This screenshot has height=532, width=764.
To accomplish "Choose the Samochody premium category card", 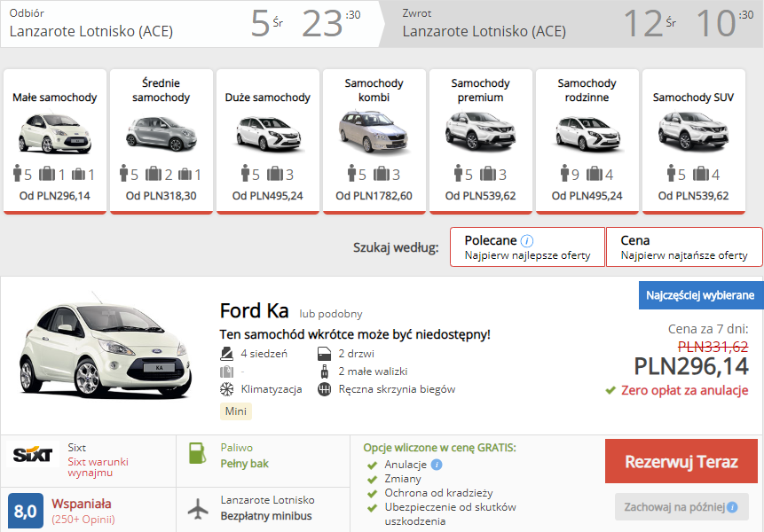I will [x=480, y=140].
